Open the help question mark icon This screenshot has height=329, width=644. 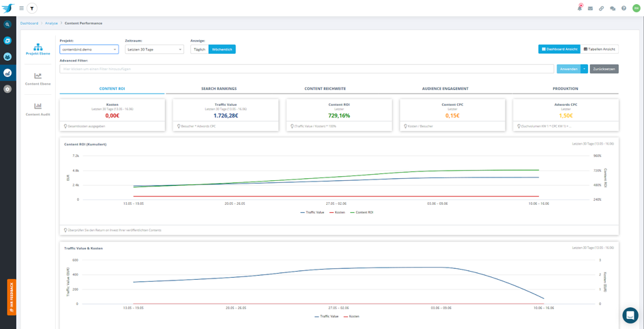pos(624,8)
